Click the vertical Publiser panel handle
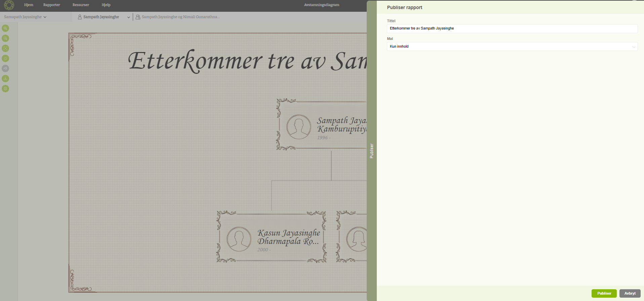This screenshot has height=301, width=644. click(x=371, y=151)
